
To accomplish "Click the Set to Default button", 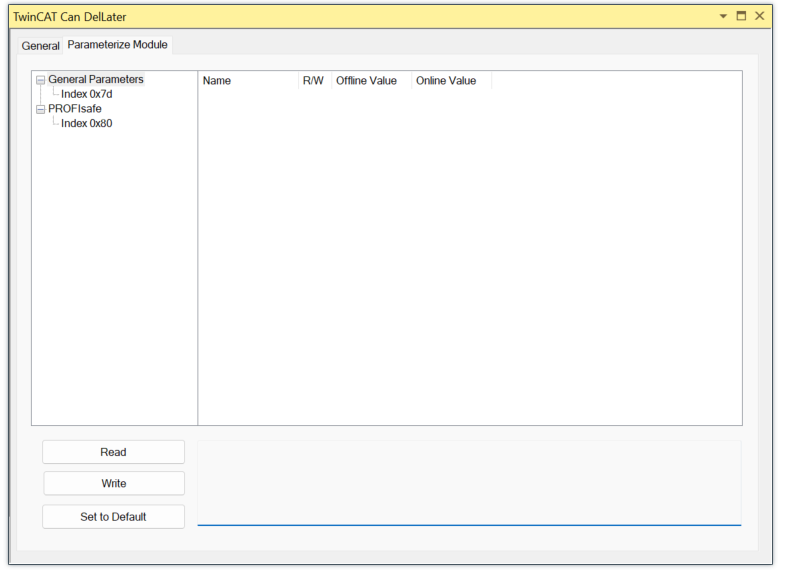I will (x=113, y=517).
